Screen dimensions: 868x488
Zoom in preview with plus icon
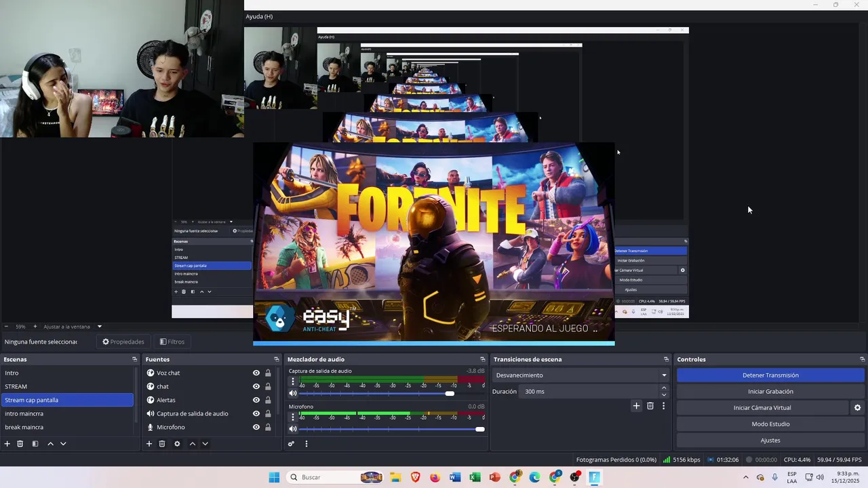[35, 327]
